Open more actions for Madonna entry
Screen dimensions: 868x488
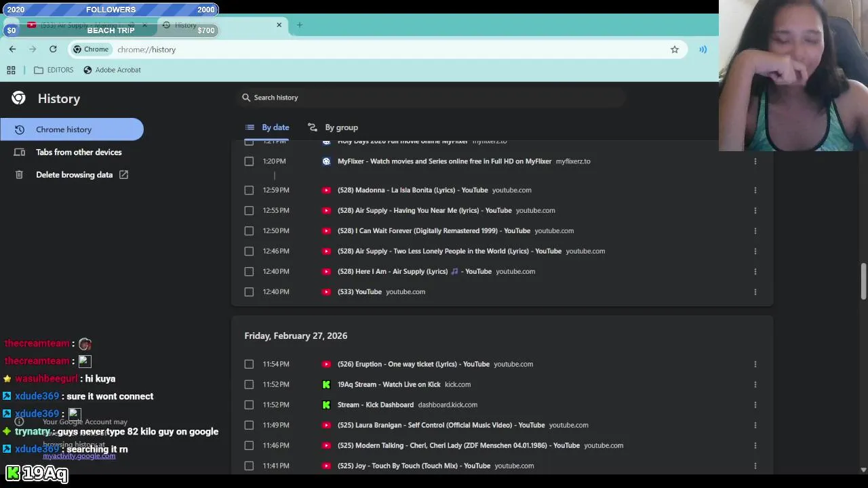pos(755,190)
